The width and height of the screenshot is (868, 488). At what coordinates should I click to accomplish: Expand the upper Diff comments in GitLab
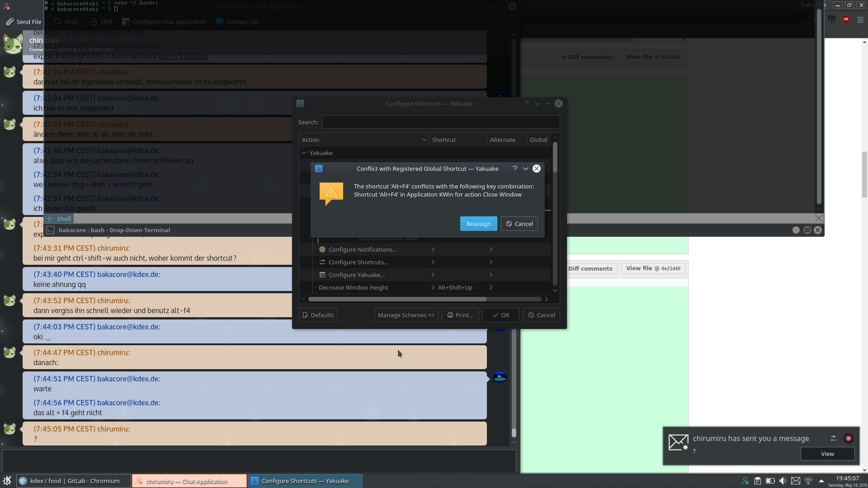(x=586, y=57)
